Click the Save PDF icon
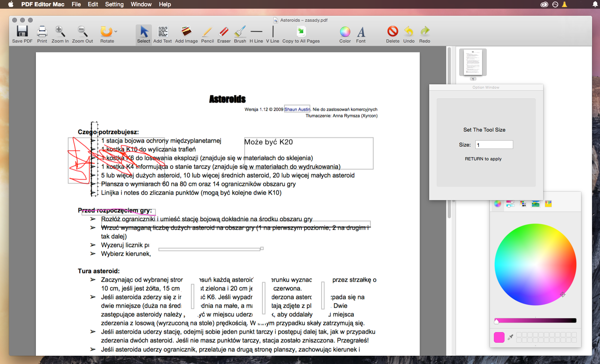The width and height of the screenshot is (600, 364). 22,32
